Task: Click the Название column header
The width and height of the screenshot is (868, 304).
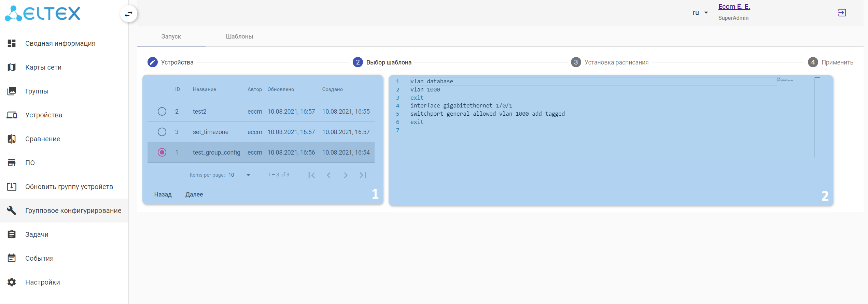Action: point(204,89)
